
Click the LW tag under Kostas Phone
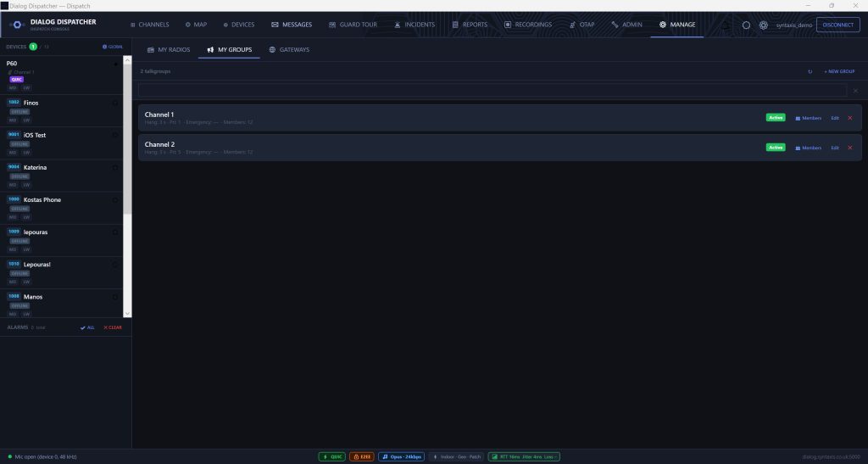[26, 217]
